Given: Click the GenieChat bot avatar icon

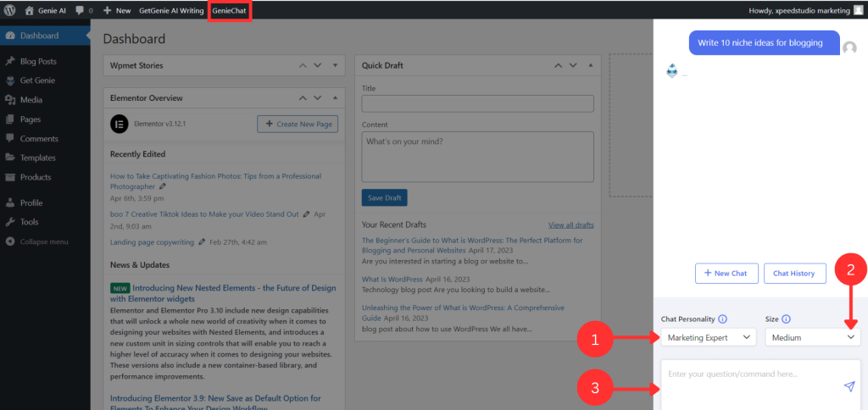Looking at the screenshot, I should tap(671, 71).
